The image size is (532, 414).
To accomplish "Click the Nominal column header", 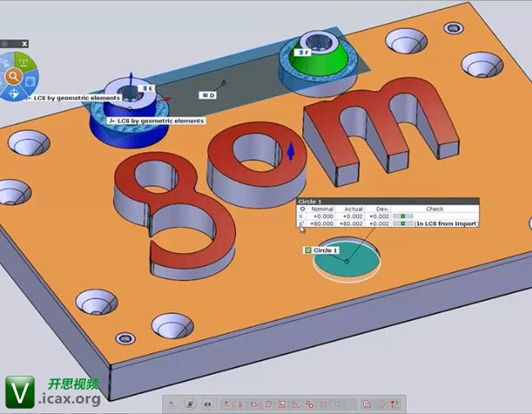I will [x=321, y=209].
